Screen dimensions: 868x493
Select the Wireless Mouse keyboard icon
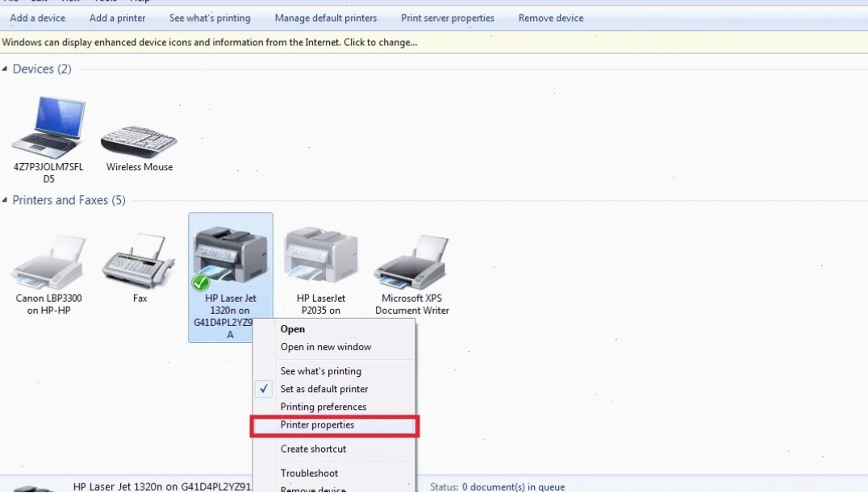139,142
